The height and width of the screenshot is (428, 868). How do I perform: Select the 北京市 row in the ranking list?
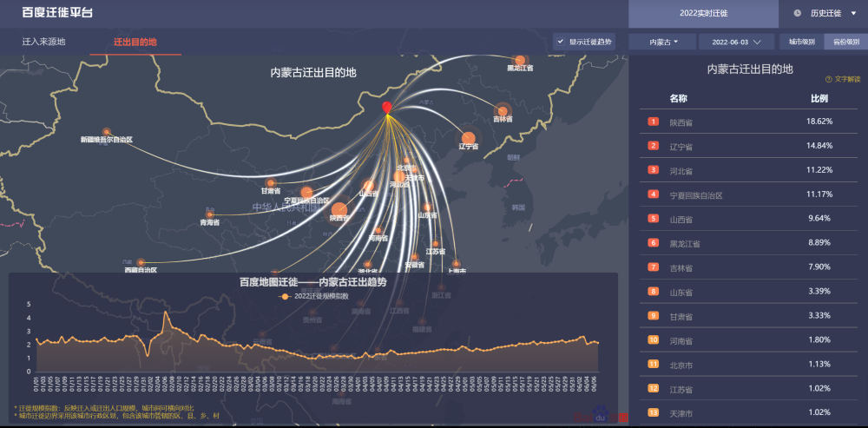pos(748,365)
